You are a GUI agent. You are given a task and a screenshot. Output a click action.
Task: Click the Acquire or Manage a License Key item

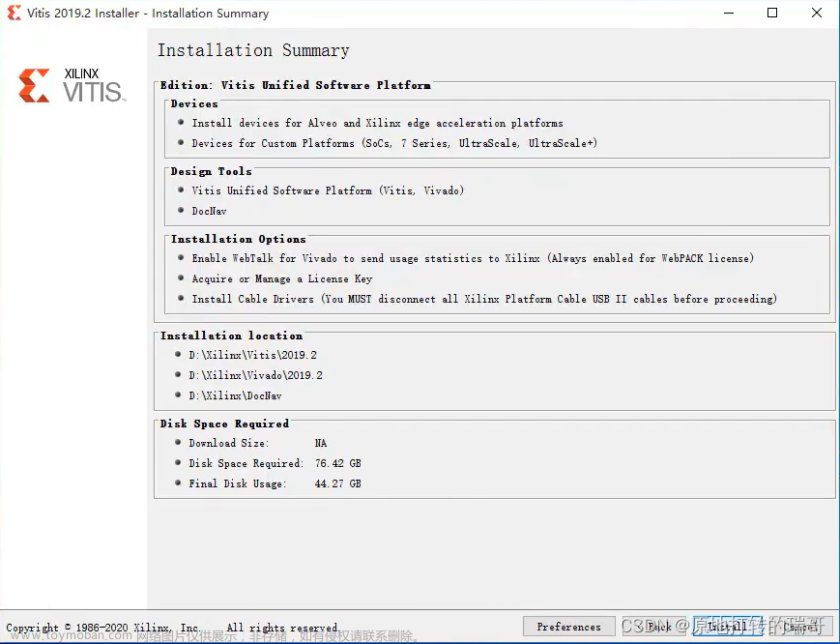(x=281, y=278)
